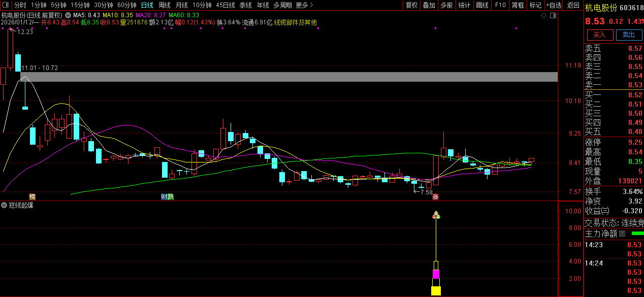644x297 pixels.
Task: Click the diamond marker icon above the chart
Action: click(x=544, y=15)
